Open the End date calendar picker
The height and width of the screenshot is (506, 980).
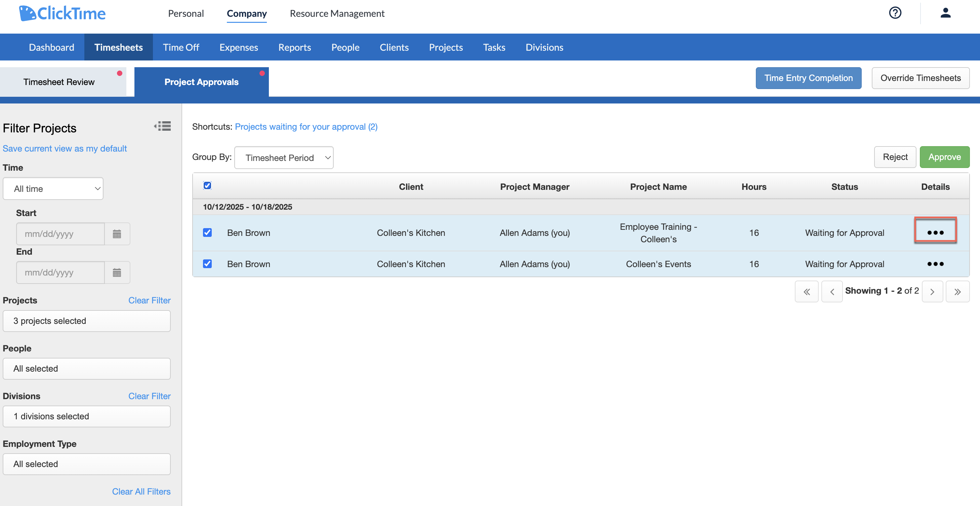117,272
